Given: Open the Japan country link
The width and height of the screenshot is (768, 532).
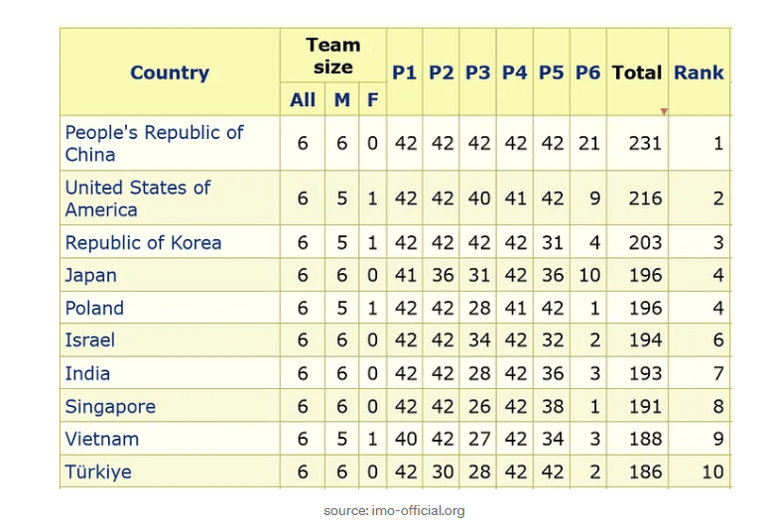Looking at the screenshot, I should pos(90,275).
